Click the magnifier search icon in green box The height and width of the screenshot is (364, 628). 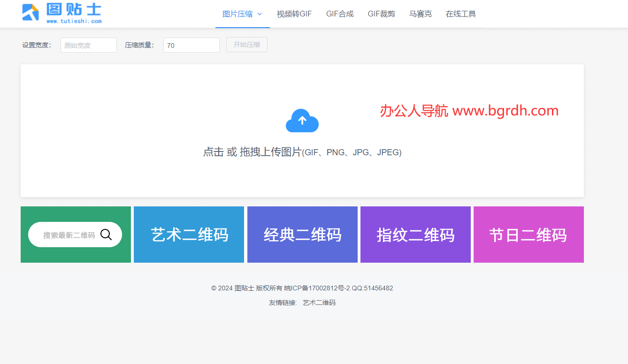(106, 235)
